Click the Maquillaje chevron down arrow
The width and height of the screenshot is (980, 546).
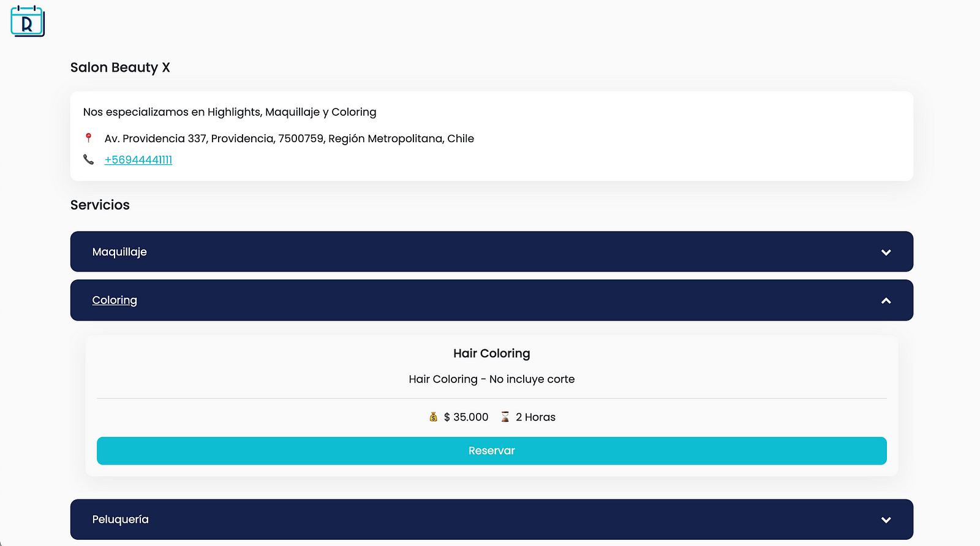[x=886, y=252]
